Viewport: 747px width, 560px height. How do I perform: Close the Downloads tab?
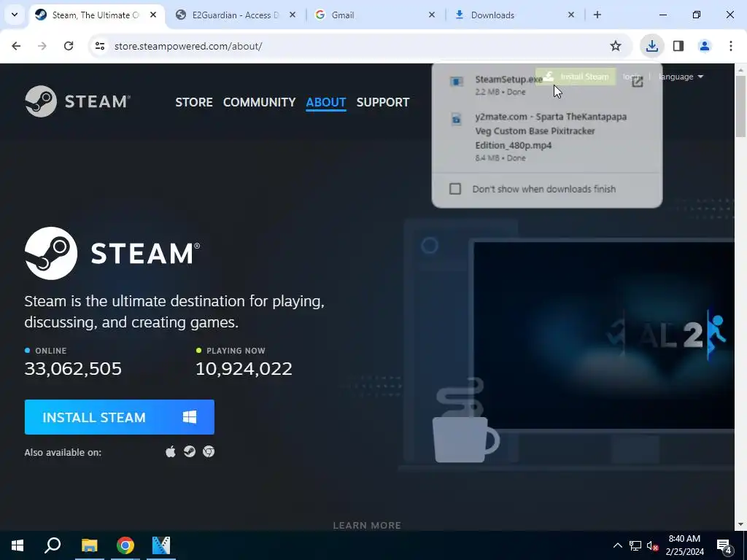click(571, 15)
